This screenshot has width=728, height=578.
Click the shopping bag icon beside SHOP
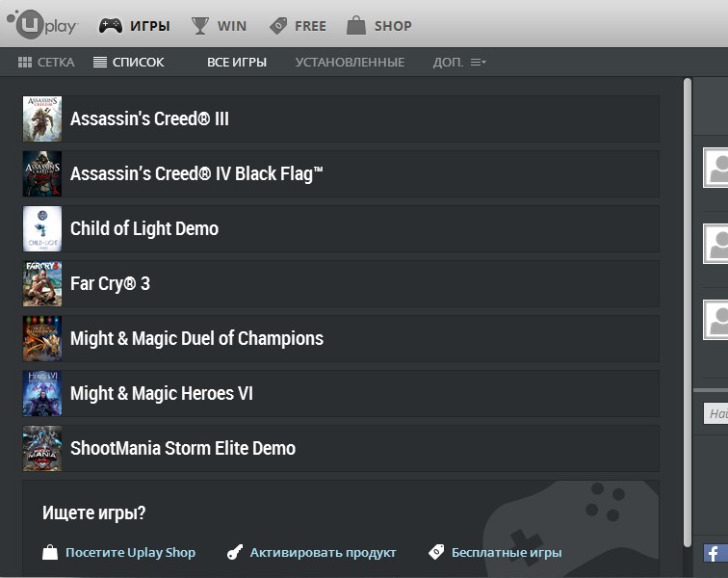click(x=356, y=25)
